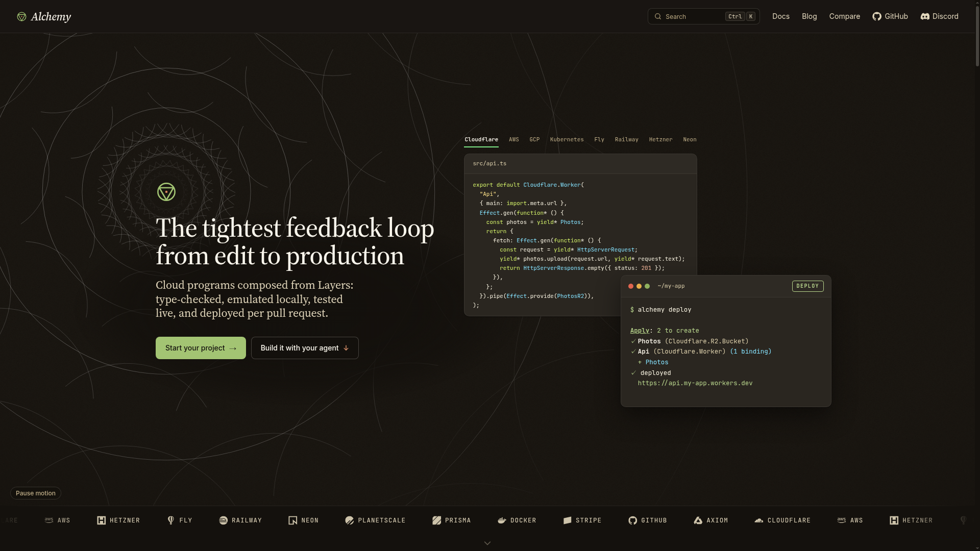This screenshot has height=551, width=980.
Task: Open the Blog link
Action: tap(810, 16)
